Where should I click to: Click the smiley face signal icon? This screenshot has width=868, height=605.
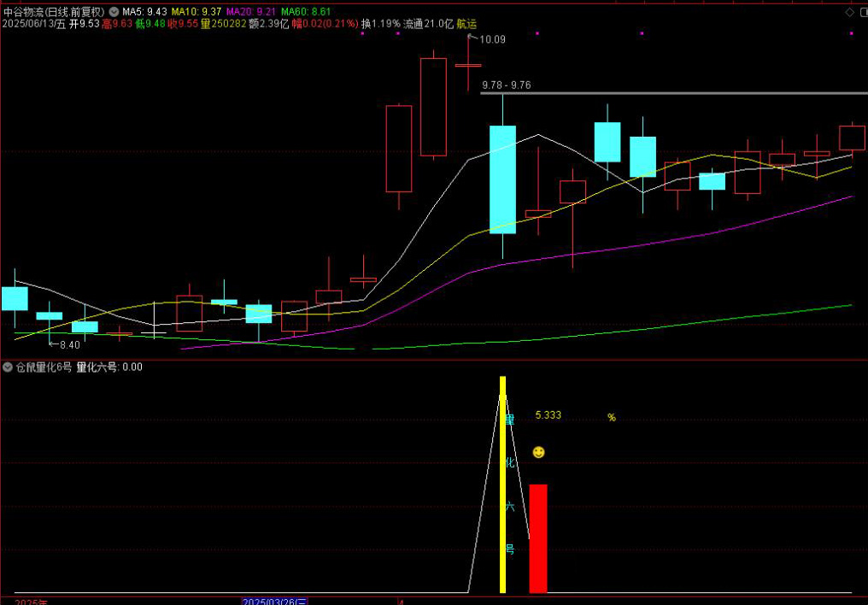click(538, 452)
